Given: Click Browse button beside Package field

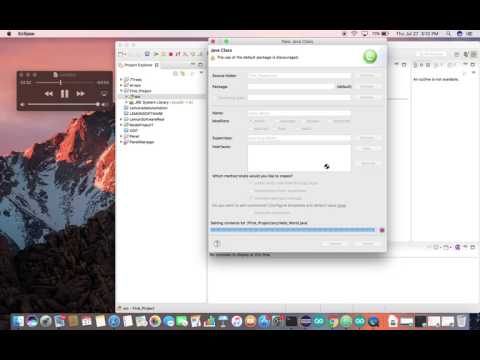Looking at the screenshot, I should click(367, 87).
